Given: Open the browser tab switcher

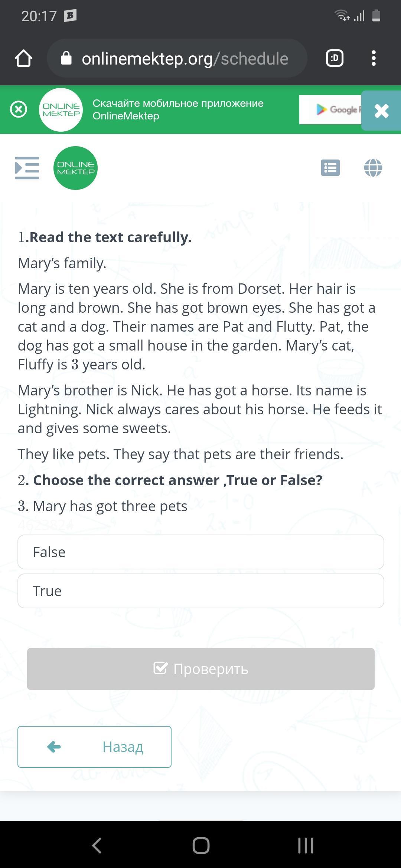Looking at the screenshot, I should 335,58.
